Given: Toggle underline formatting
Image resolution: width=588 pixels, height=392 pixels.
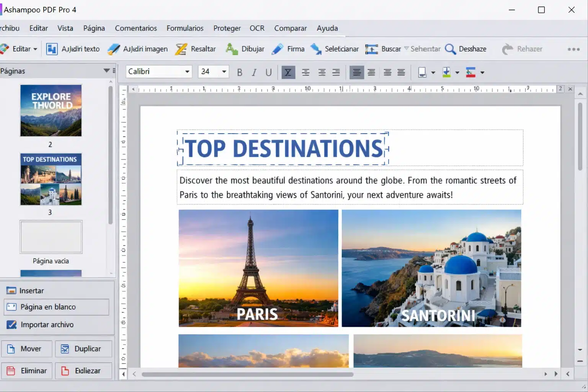Looking at the screenshot, I should [x=268, y=72].
